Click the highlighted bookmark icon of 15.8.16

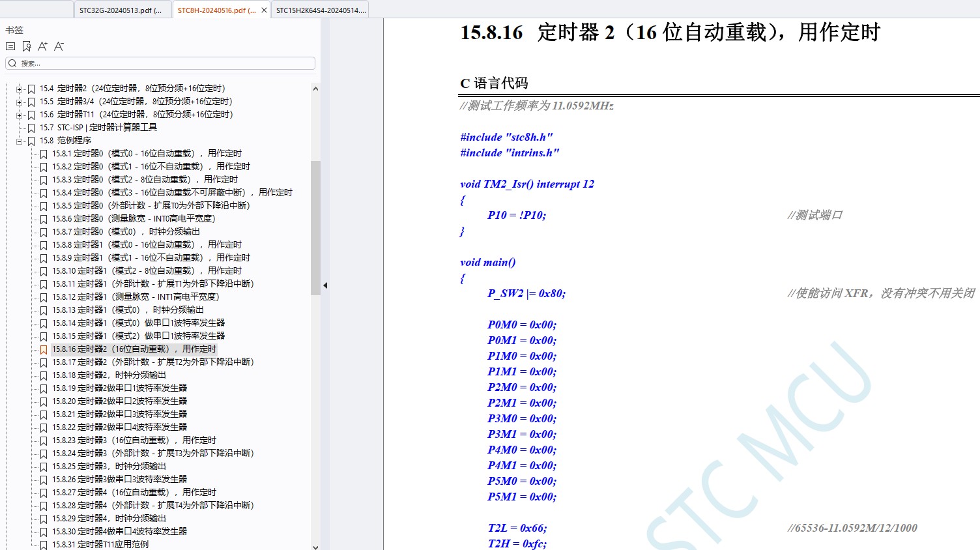click(x=44, y=349)
